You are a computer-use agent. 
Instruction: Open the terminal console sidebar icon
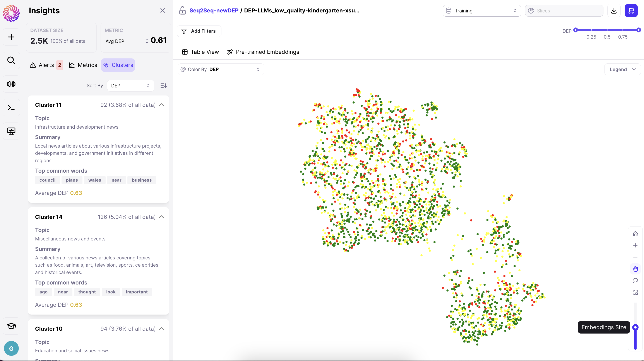[11, 108]
